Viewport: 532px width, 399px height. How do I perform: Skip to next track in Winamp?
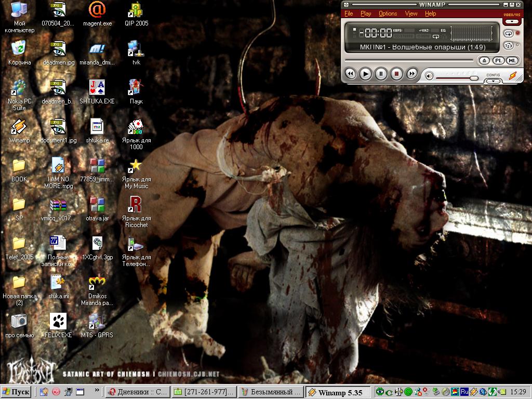coord(411,74)
